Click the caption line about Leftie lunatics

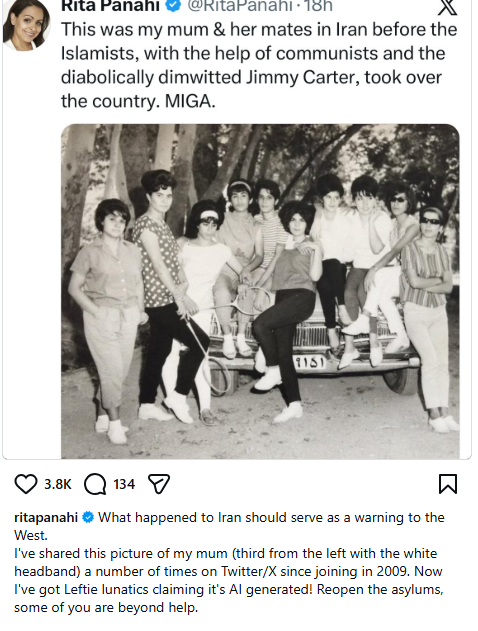pos(229,590)
